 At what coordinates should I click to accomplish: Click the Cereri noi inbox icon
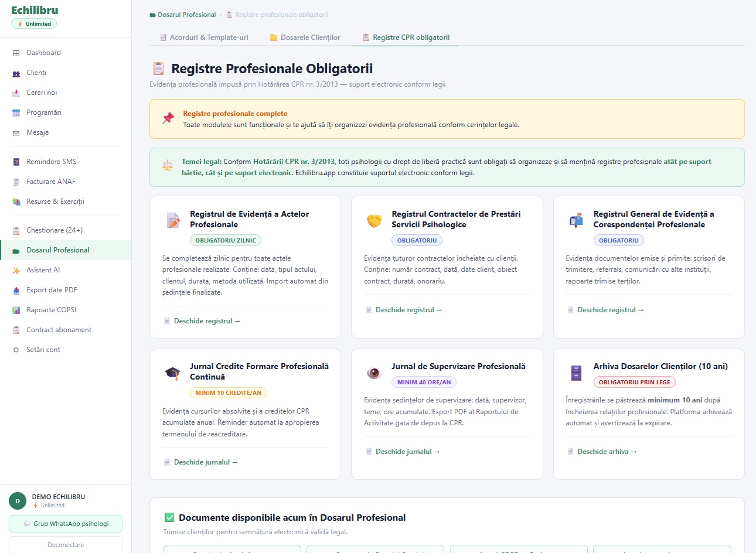click(x=16, y=93)
